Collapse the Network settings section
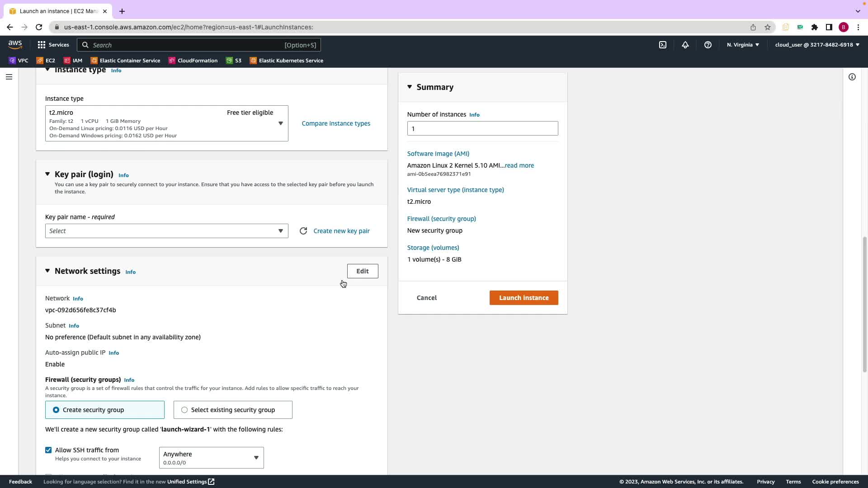The height and width of the screenshot is (488, 868). pos(47,271)
